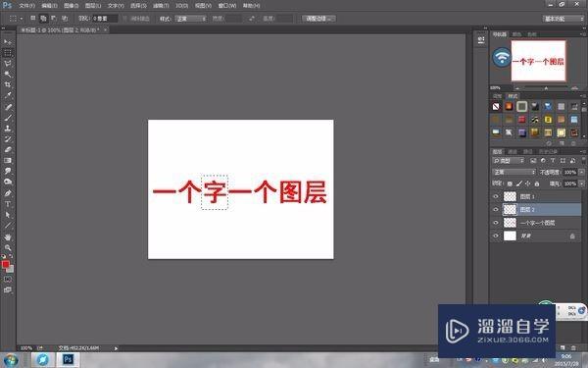588x368 pixels.
Task: Click Photoshop icon in Windows taskbar
Action: coord(68,360)
